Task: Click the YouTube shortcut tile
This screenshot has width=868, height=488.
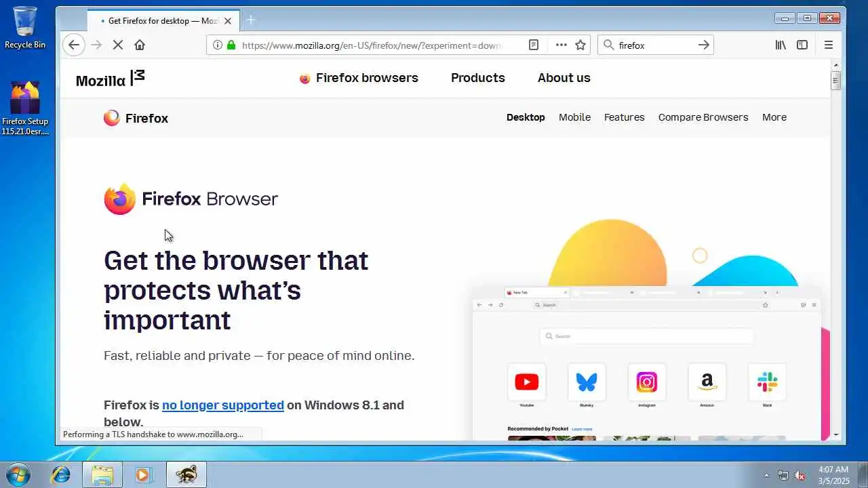Action: [526, 382]
